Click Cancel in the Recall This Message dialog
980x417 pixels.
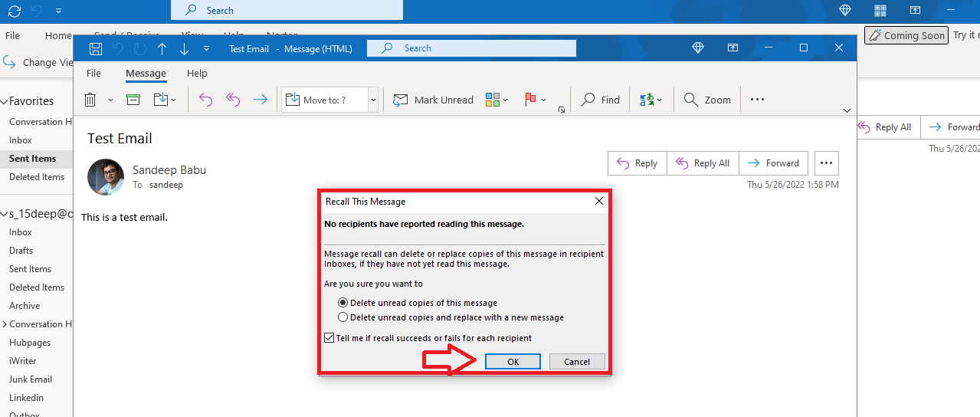[x=577, y=362]
